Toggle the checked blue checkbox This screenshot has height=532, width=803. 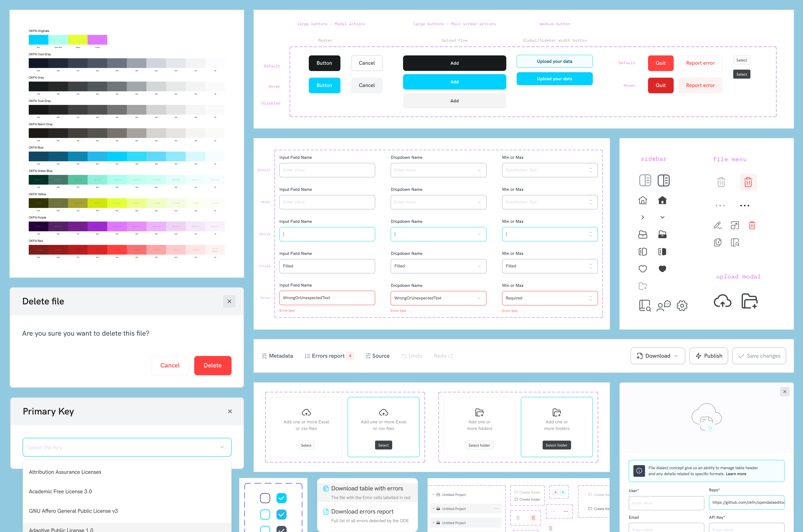281,498
